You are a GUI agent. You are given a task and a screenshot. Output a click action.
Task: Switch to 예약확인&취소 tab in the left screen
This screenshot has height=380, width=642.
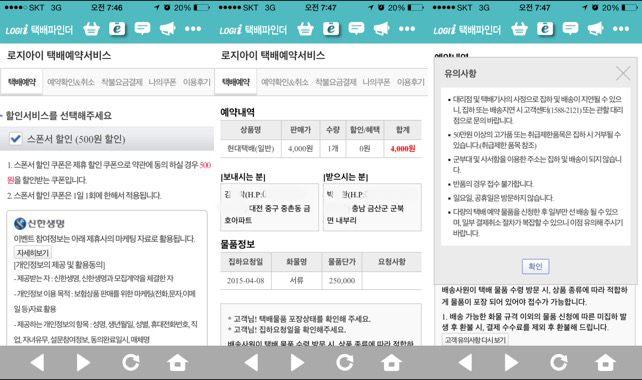point(71,82)
